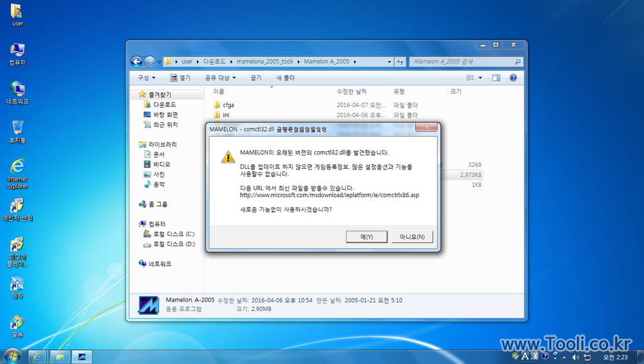Select 사진 library in navigation pane

(x=155, y=174)
